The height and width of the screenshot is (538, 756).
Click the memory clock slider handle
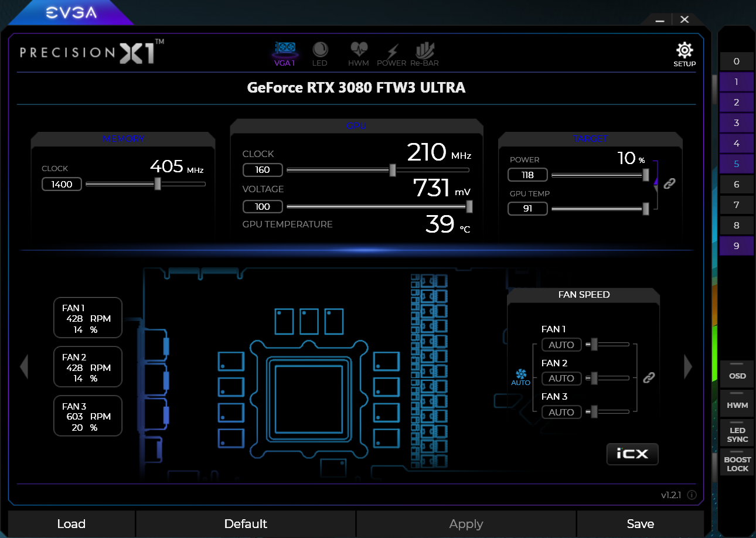pyautogui.click(x=158, y=184)
